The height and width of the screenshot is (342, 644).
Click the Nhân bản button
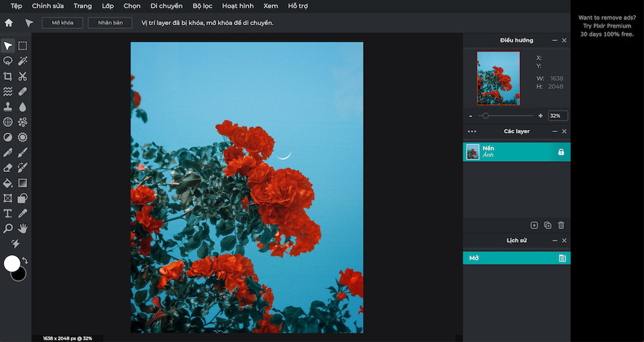(110, 23)
